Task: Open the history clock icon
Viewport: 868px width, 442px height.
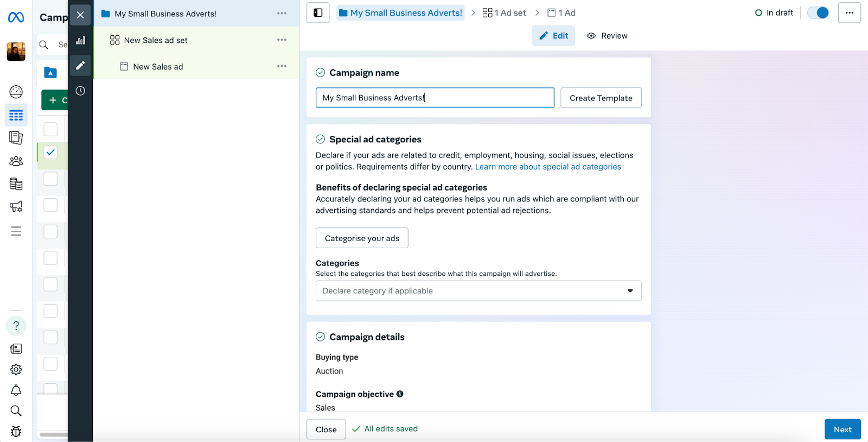Action: 80,91
